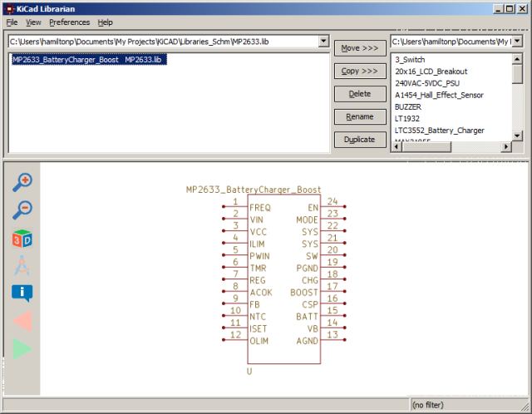The height and width of the screenshot is (414, 532).
Task: Click right list horizontal scrollbar thumb
Action: (426, 146)
